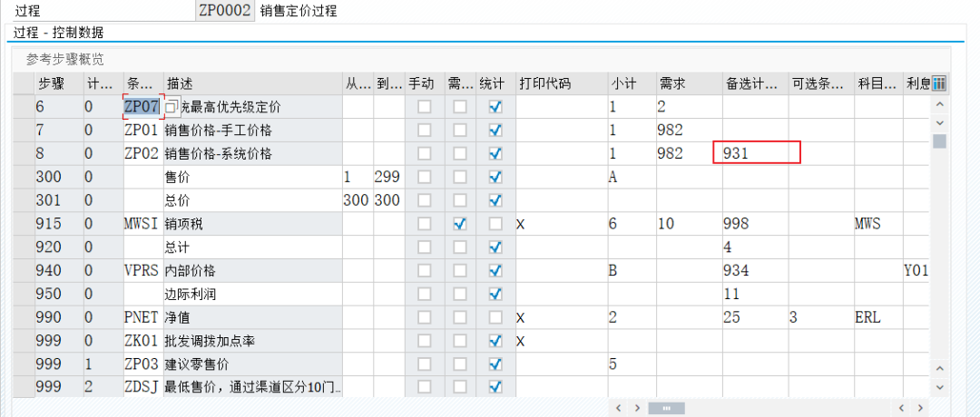Tick the 手动 checkbox in the ZP02 row

point(424,153)
